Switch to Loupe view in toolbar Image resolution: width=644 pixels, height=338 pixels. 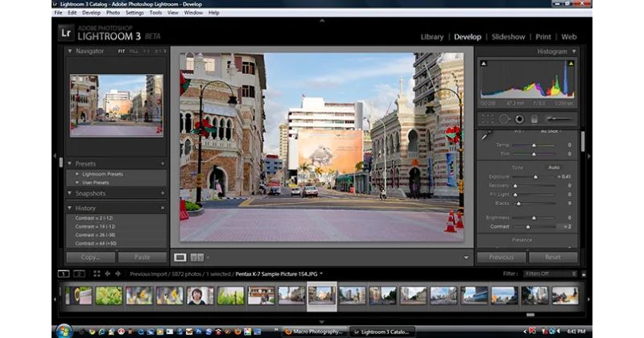[x=180, y=257]
